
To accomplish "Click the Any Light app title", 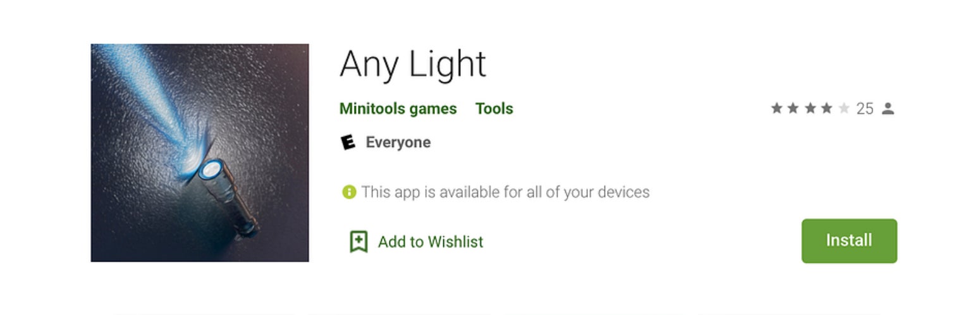I will [x=412, y=64].
